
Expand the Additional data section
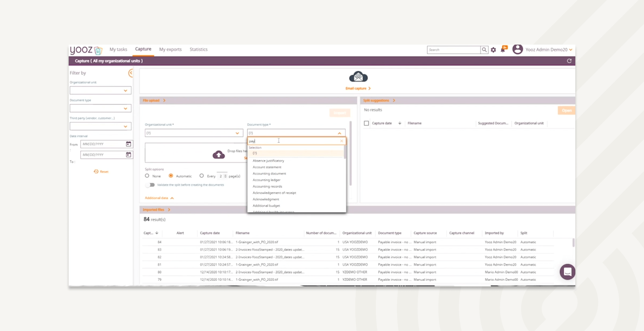(159, 198)
